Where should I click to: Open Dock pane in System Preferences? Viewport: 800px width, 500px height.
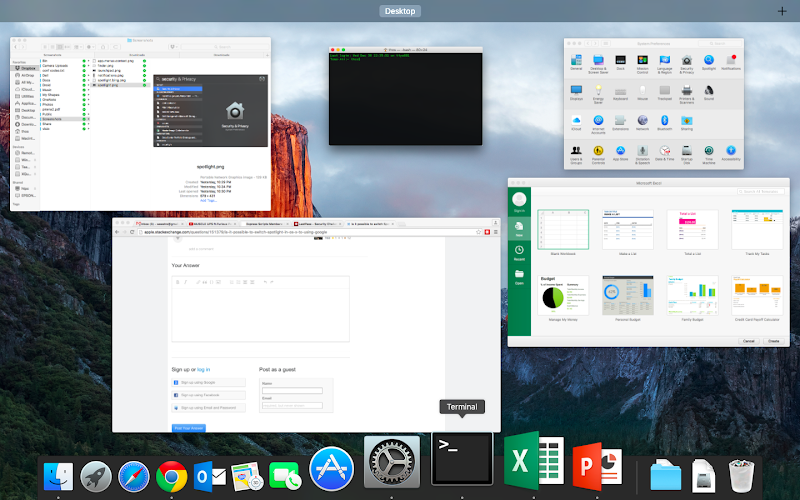[620, 63]
